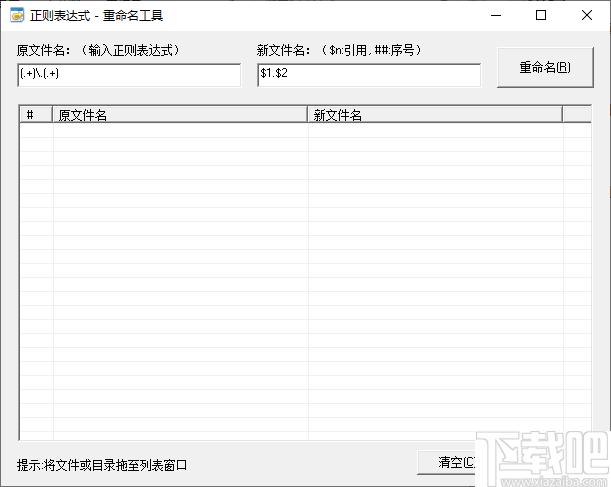Image resolution: width=611 pixels, height=487 pixels.
Task: Click the 重命名(R) button
Action: click(545, 68)
